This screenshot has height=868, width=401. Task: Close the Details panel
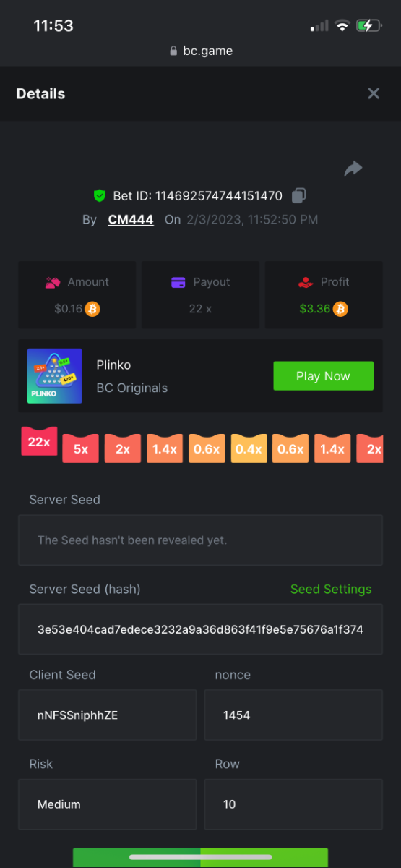[374, 93]
